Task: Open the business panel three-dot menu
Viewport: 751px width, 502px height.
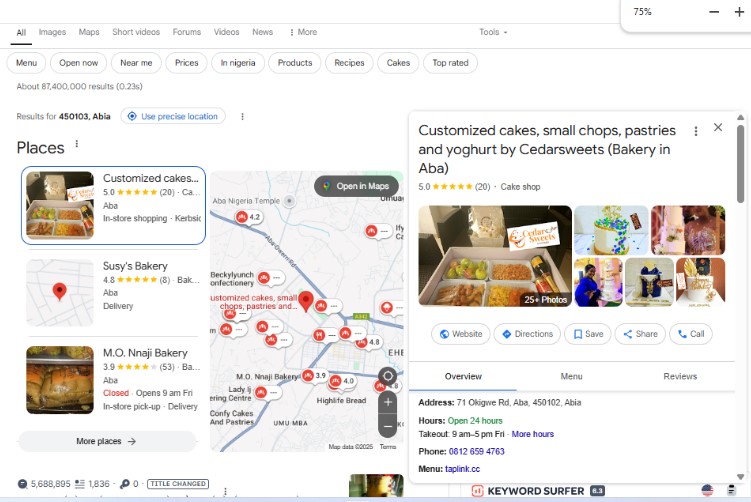Action: [695, 131]
